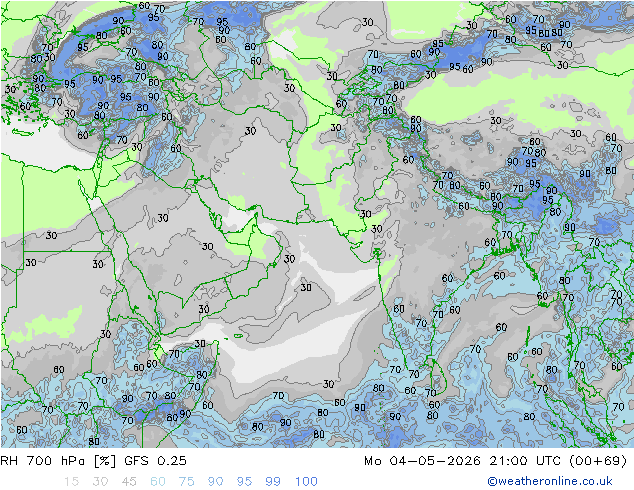The height and width of the screenshot is (490, 634).
Task: Click the 'GFS 0.25' model label
Action: 155,461
